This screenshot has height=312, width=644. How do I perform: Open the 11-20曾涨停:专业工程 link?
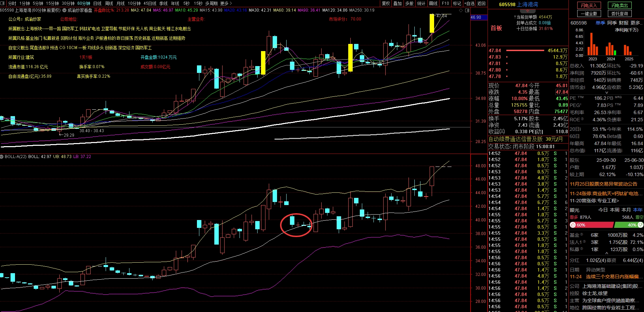[x=594, y=201]
